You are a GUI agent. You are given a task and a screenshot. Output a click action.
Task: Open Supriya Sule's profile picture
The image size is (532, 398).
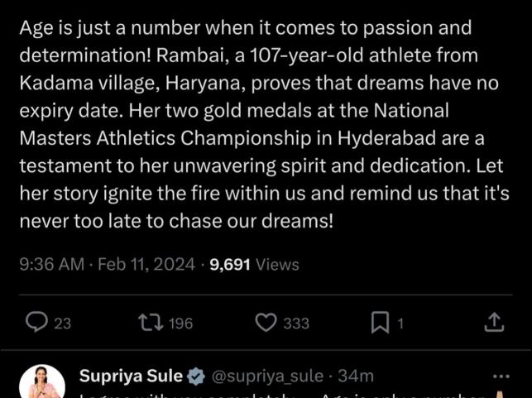point(41,383)
